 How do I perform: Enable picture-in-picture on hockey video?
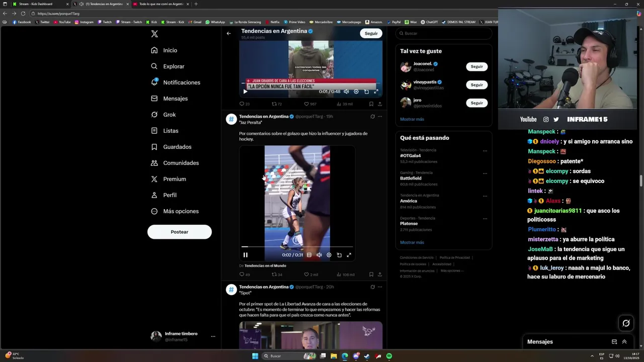[x=339, y=255]
